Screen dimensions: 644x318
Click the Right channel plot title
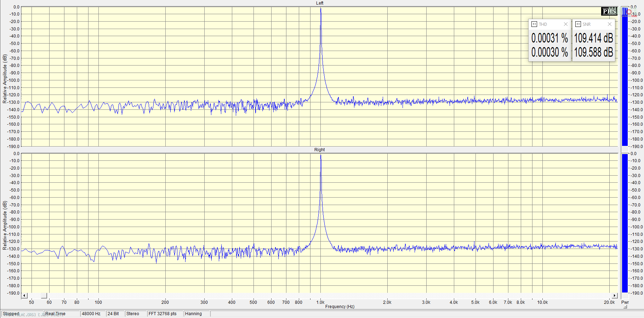(320, 150)
